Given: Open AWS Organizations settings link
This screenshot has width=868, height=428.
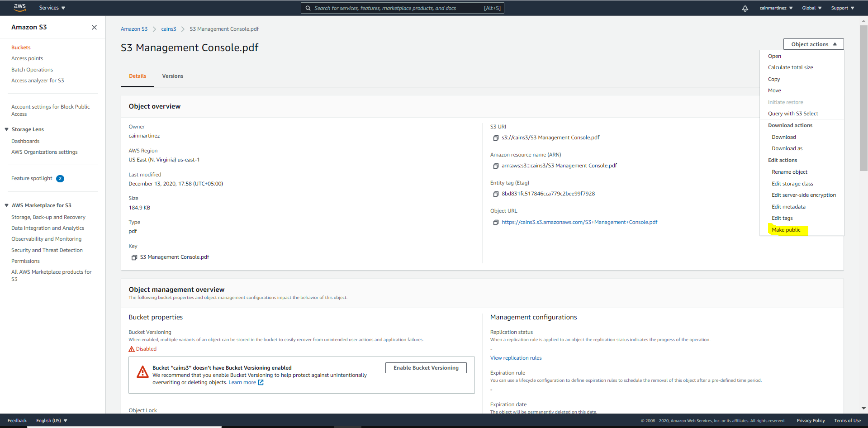Looking at the screenshot, I should click(44, 152).
